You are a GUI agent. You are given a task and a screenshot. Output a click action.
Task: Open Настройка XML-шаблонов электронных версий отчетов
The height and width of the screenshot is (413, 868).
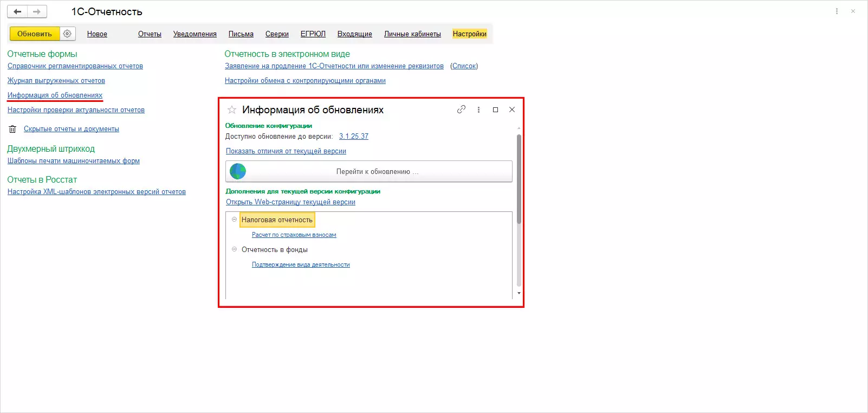tap(96, 192)
